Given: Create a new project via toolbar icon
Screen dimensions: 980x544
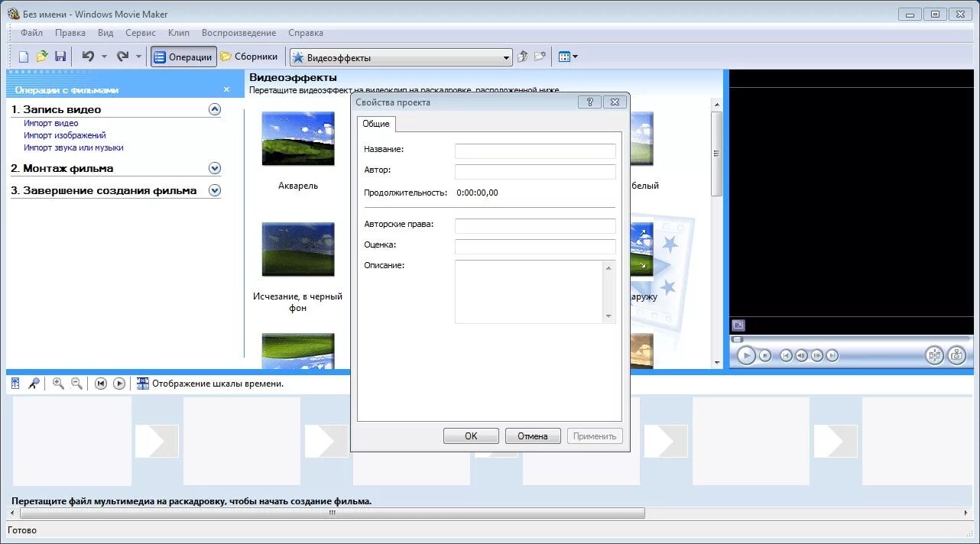Looking at the screenshot, I should coord(25,56).
